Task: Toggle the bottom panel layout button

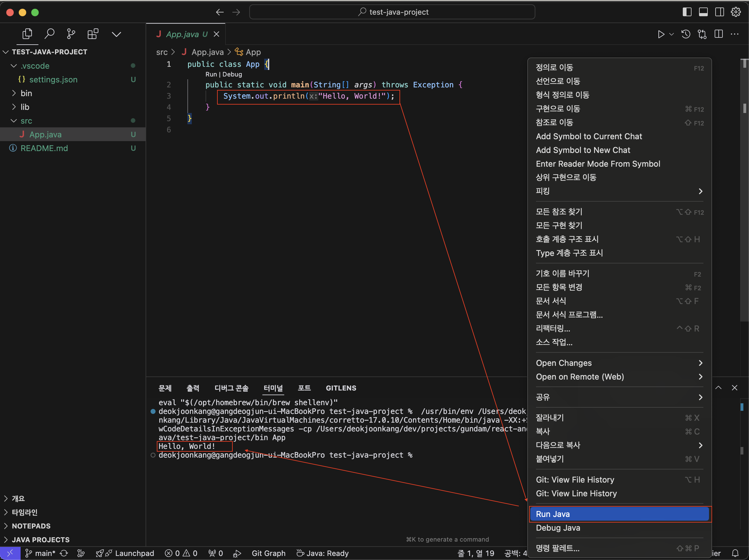Action: 703,12
